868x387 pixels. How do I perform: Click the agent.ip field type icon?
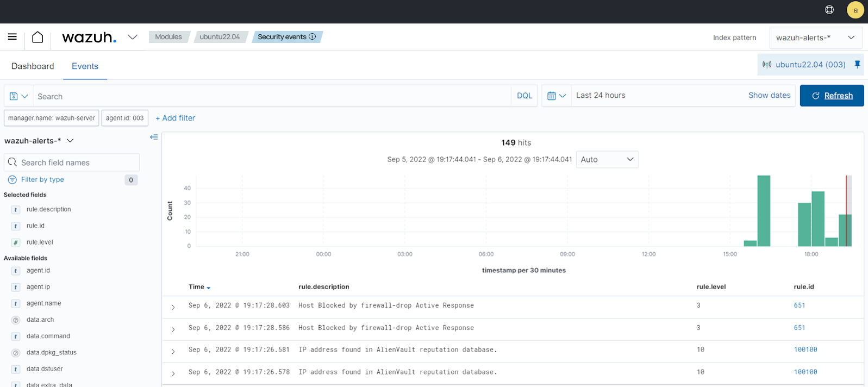(x=16, y=287)
